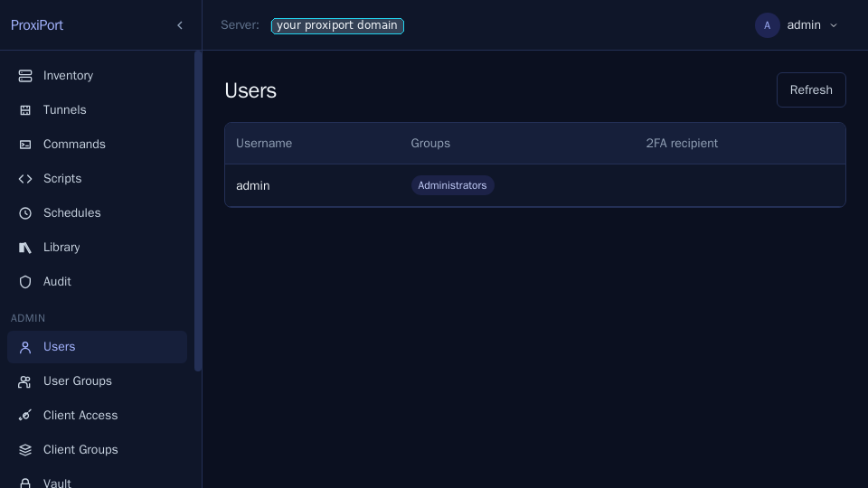Navigate to Scripts
Image resolution: width=868 pixels, height=488 pixels.
(x=97, y=179)
